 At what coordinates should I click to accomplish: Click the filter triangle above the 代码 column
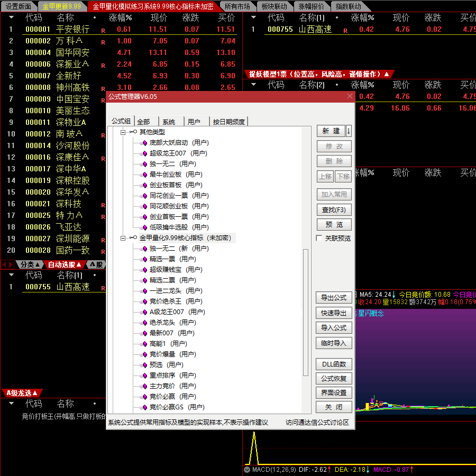[x=12, y=17]
